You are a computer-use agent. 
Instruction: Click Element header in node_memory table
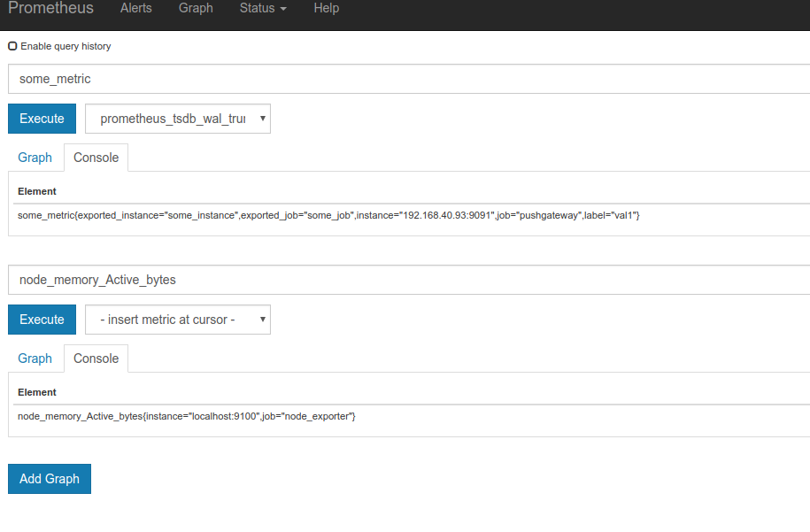(37, 392)
